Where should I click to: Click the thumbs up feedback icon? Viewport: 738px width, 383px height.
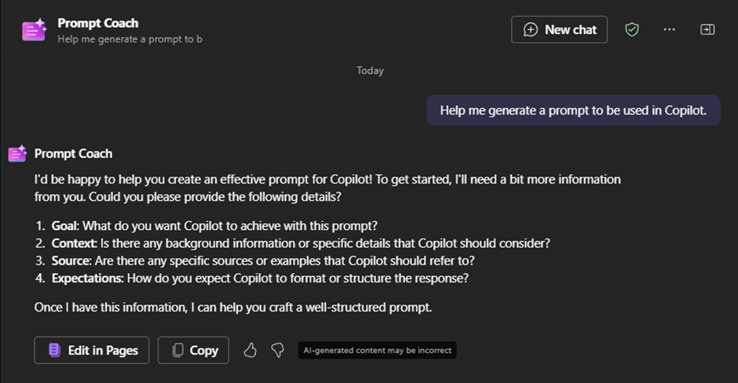[250, 350]
